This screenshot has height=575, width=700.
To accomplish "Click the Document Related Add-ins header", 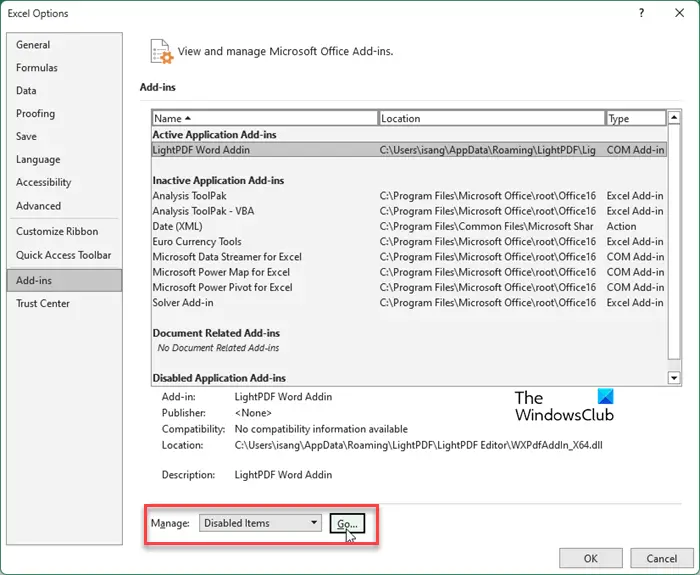I will click(x=216, y=333).
